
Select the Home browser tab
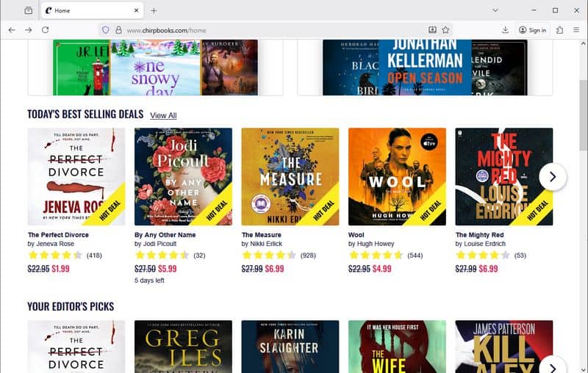pos(92,10)
